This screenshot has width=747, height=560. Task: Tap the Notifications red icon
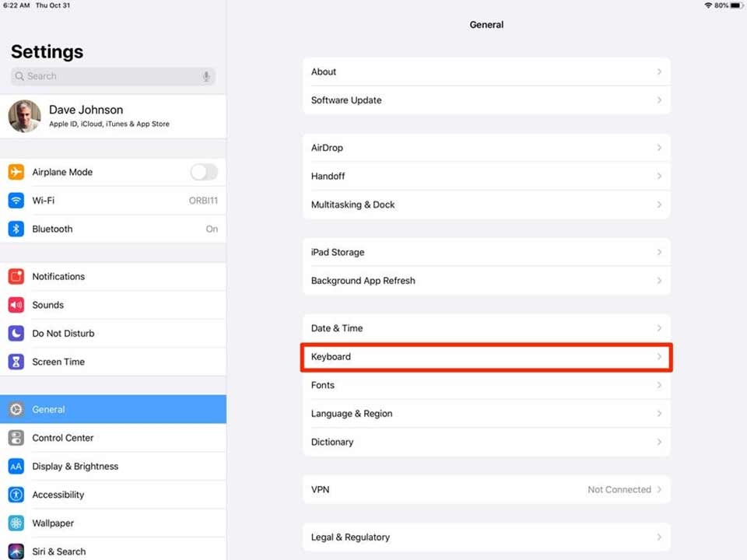click(16, 276)
